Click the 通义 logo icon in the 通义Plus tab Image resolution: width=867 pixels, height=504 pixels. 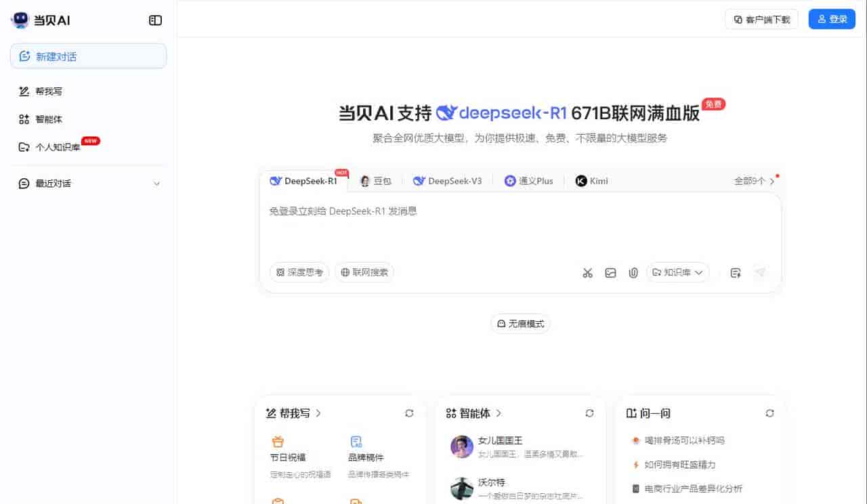[x=510, y=181]
